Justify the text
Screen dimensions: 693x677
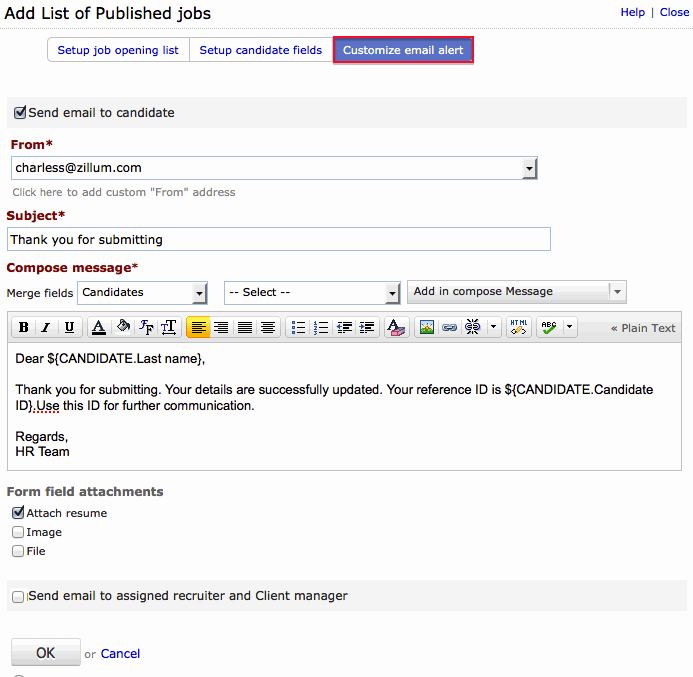pos(245,327)
